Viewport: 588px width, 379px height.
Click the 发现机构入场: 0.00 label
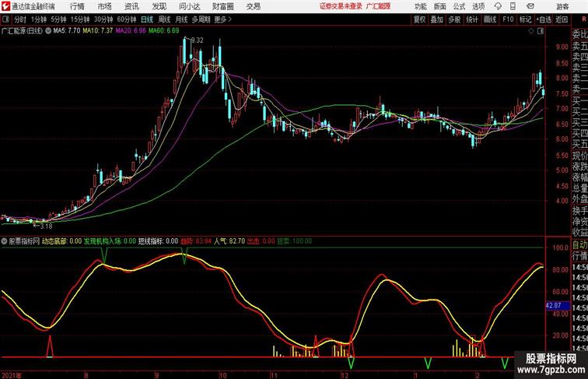pos(110,241)
